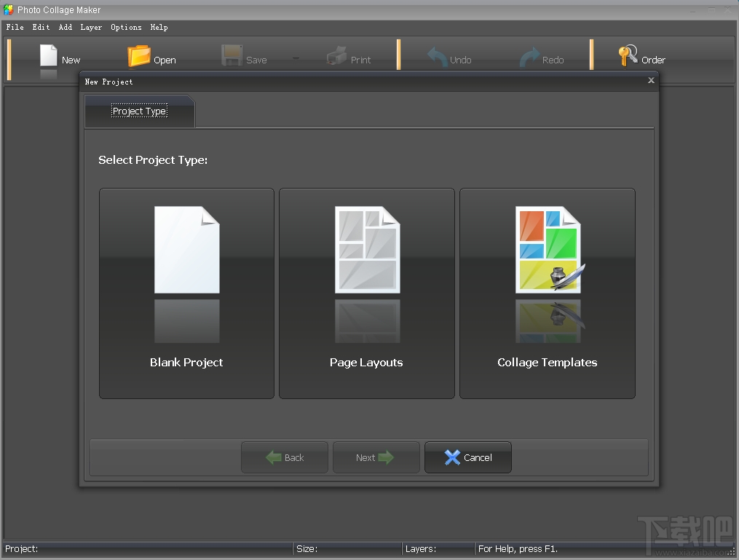Switch to the Project Type tab
Viewport: 739px width, 560px height.
pyautogui.click(x=138, y=111)
